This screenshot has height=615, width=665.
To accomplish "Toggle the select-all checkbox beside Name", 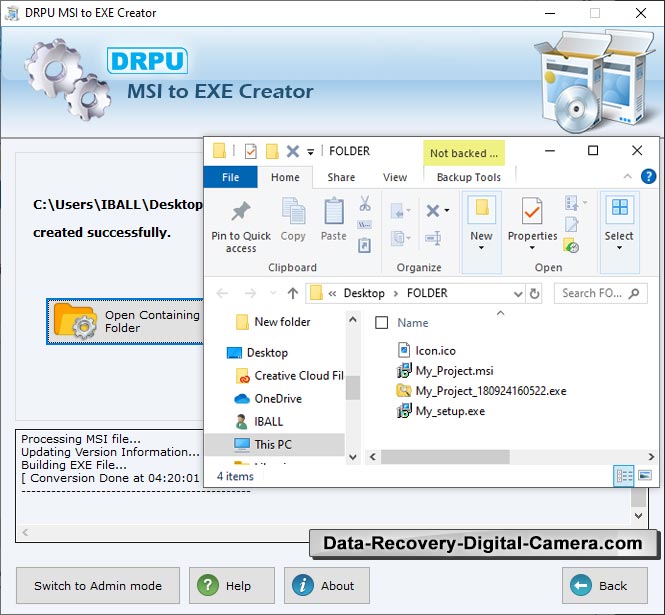I will (381, 323).
